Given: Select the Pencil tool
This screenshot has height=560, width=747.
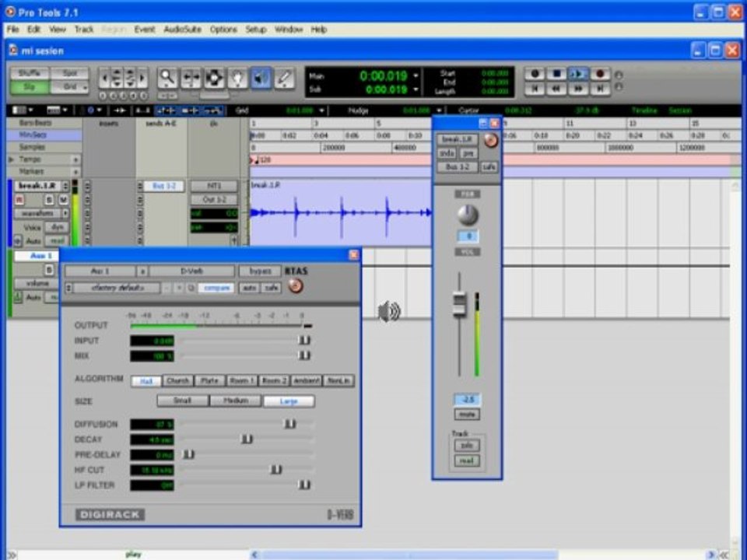Looking at the screenshot, I should (284, 78).
